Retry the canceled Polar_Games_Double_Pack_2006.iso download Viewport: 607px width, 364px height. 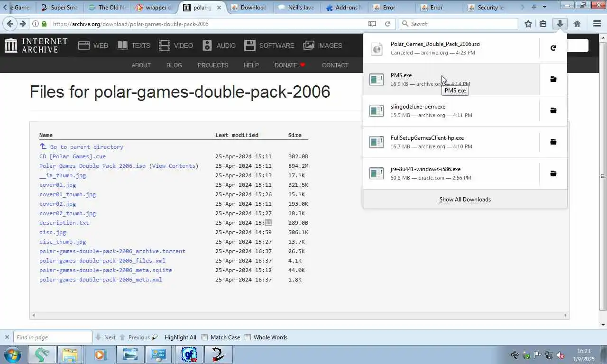pyautogui.click(x=553, y=48)
